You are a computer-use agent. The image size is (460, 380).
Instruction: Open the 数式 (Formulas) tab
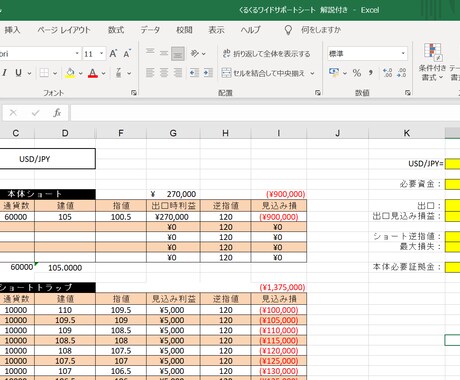[116, 30]
